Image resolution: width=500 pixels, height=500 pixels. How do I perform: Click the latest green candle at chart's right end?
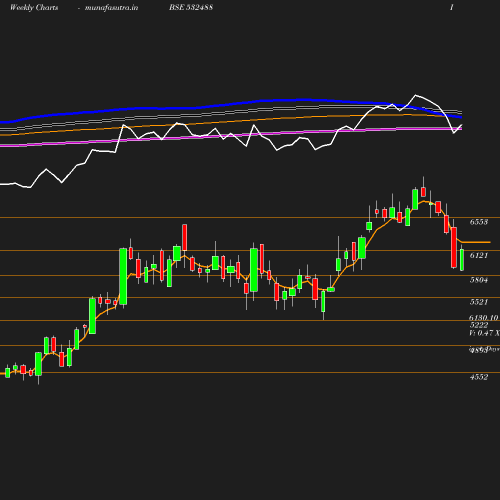(x=462, y=260)
